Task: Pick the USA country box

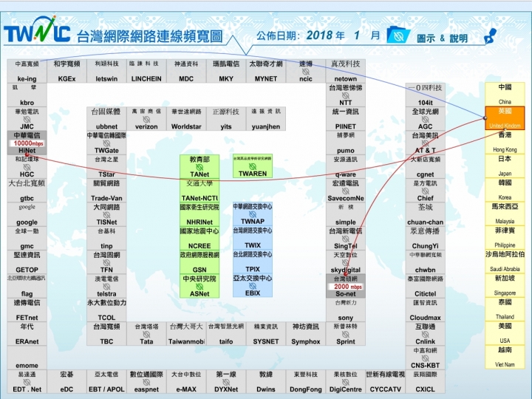Action: [x=505, y=332]
